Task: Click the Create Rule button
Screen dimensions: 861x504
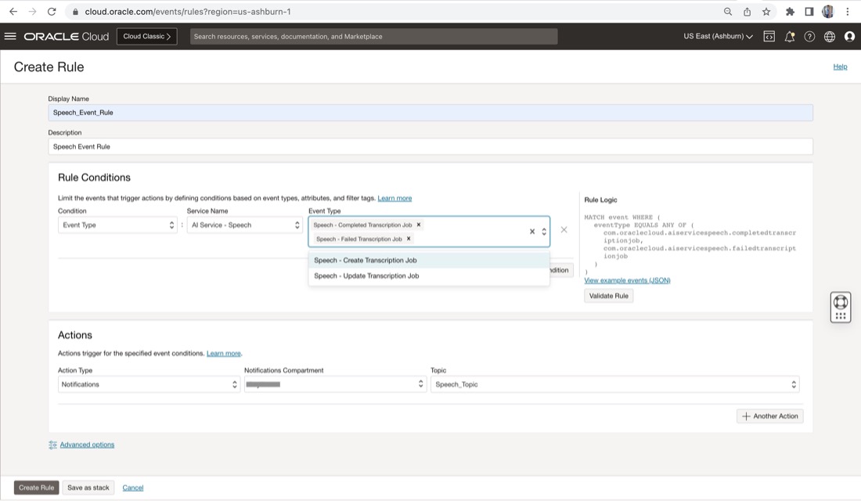Action: coord(36,488)
